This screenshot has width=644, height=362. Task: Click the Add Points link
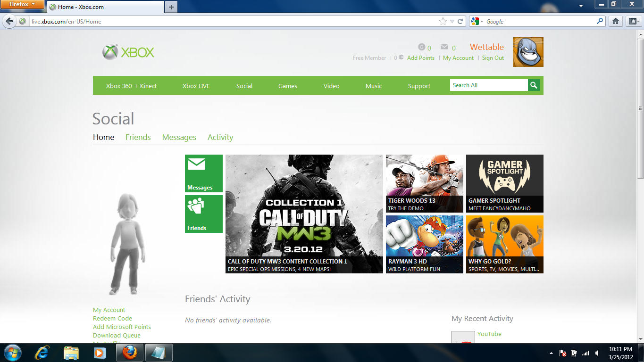(x=421, y=58)
